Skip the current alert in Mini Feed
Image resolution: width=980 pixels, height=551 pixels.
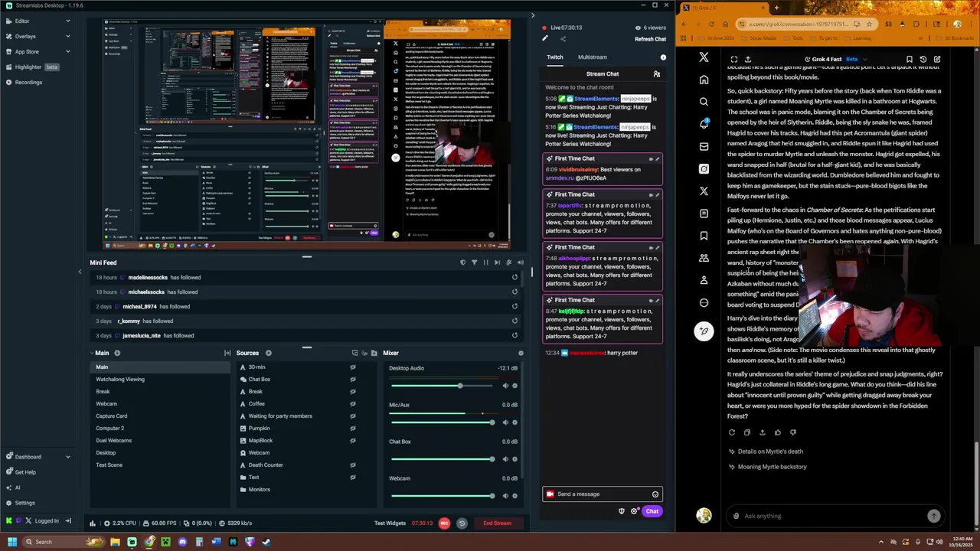[497, 262]
